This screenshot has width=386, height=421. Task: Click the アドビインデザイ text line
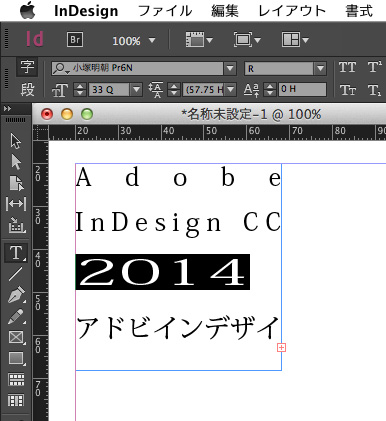pos(178,327)
